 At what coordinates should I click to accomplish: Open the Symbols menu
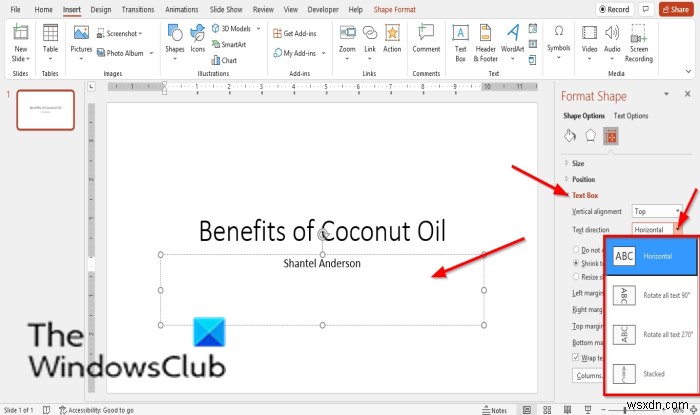coord(558,43)
